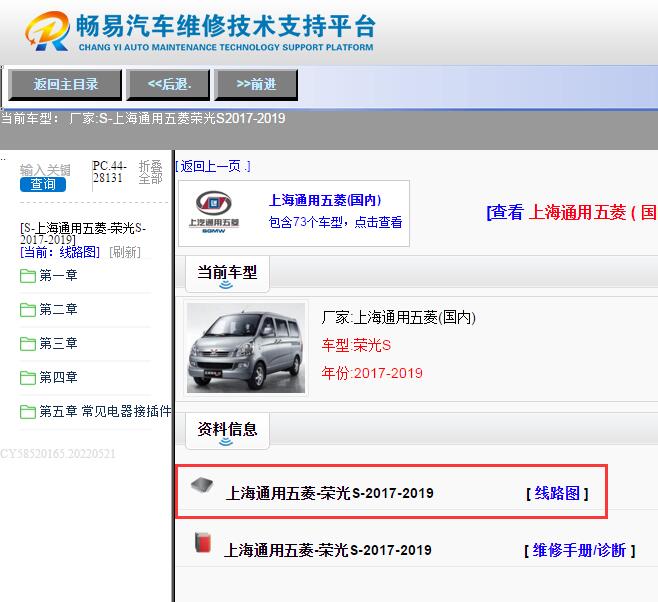658x602 pixels.
Task: Expand the 第三章 chapter label
Action: click(58, 343)
